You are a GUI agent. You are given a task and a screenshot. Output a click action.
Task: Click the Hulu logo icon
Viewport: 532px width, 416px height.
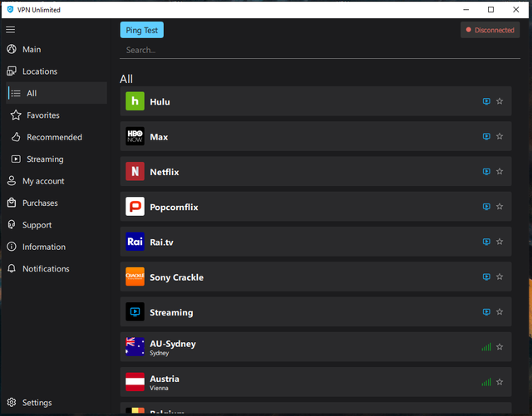point(135,101)
